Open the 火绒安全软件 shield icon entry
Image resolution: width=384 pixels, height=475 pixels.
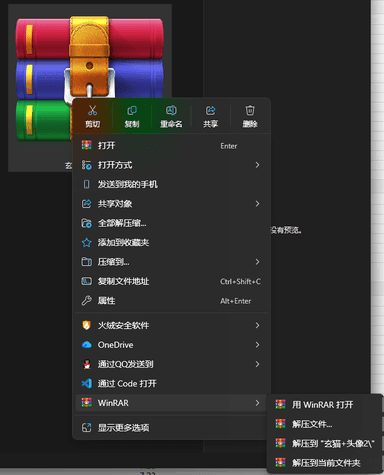coord(171,325)
